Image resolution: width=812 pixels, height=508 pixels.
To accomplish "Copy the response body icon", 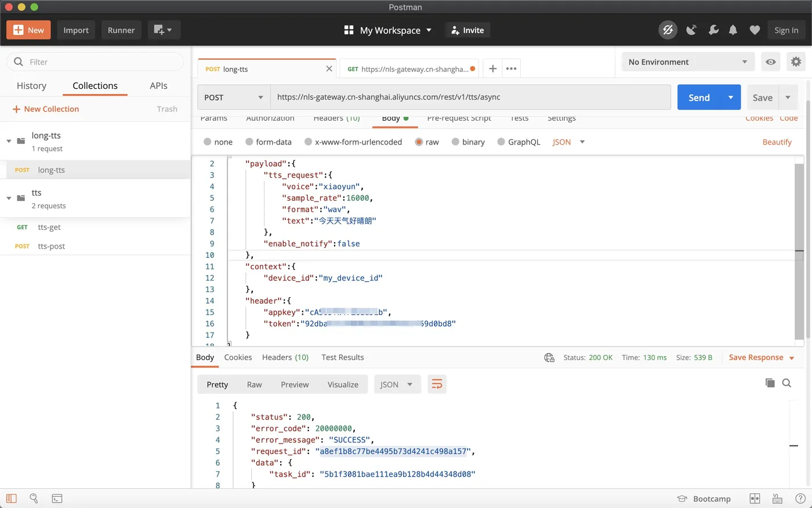I will click(770, 383).
